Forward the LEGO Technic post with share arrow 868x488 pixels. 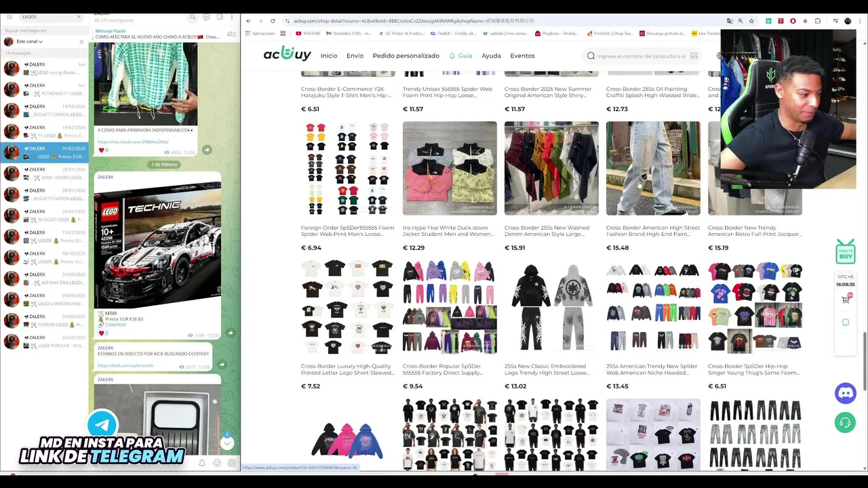(x=231, y=333)
